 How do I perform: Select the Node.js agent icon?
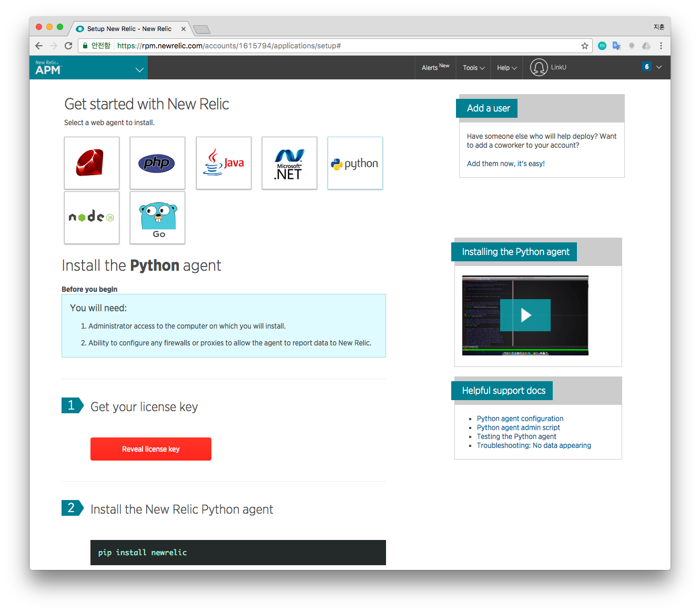[92, 217]
